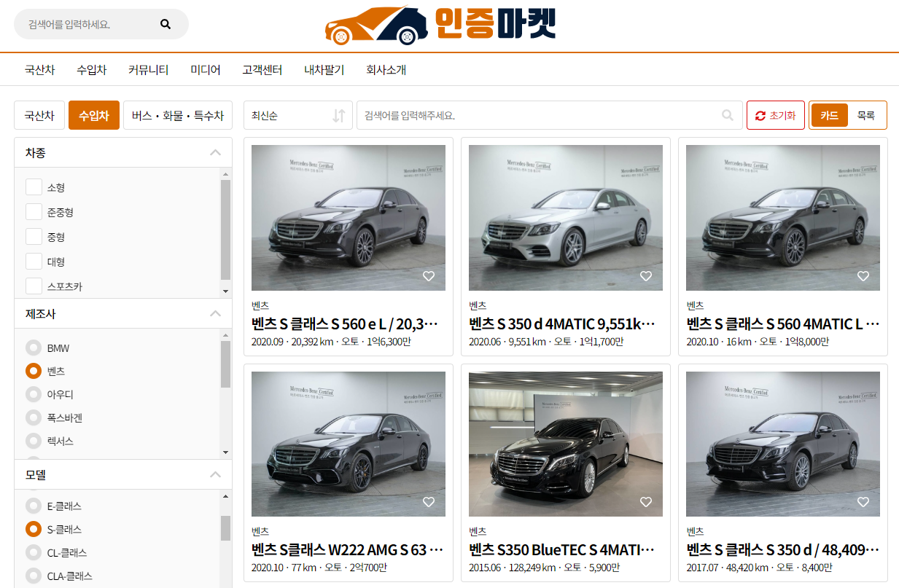Check the 중형 car type box
The width and height of the screenshot is (899, 588).
(x=34, y=237)
